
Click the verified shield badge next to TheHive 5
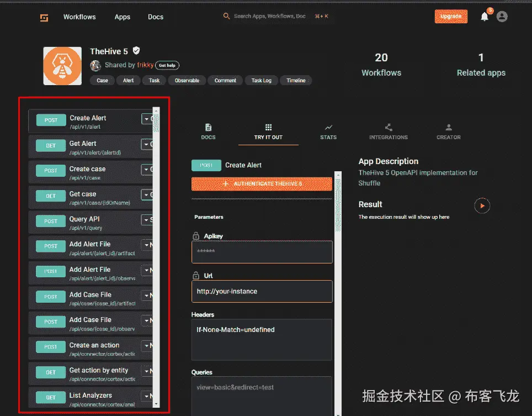[136, 51]
